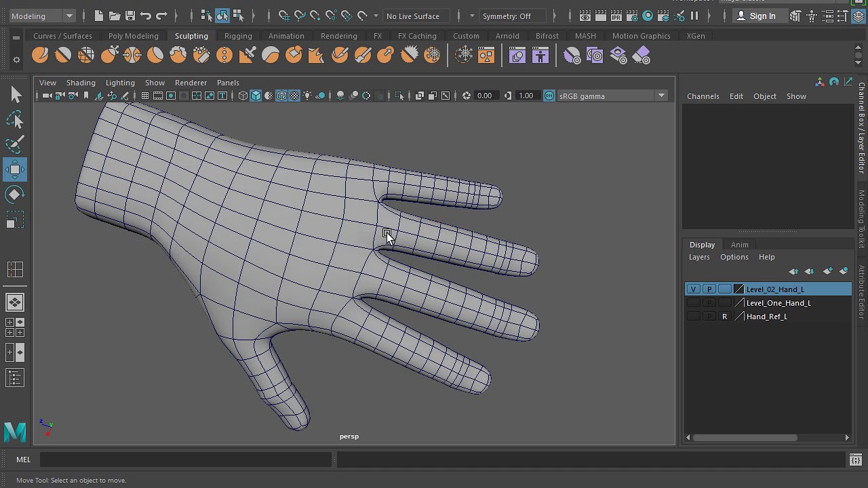The image size is (868, 488).
Task: Toggle select by object type mode
Action: click(x=222, y=16)
